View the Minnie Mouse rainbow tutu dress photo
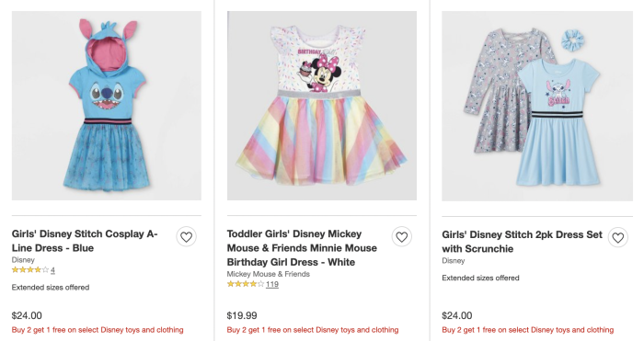 (322, 106)
